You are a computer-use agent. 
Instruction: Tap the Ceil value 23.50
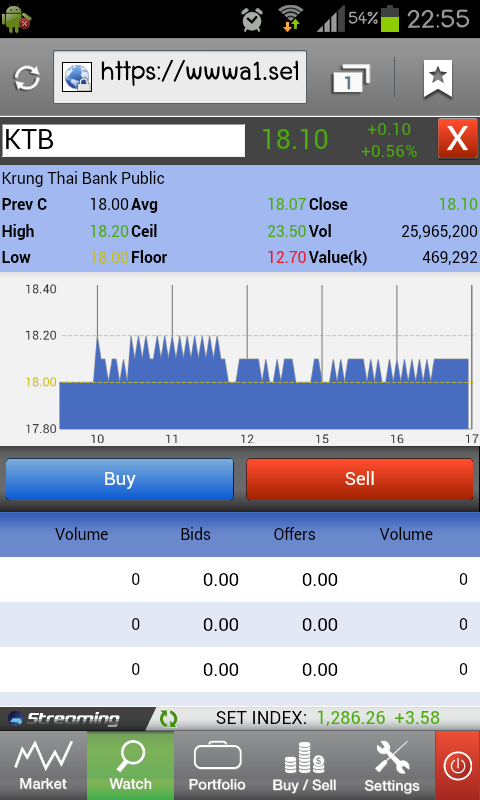click(x=287, y=232)
